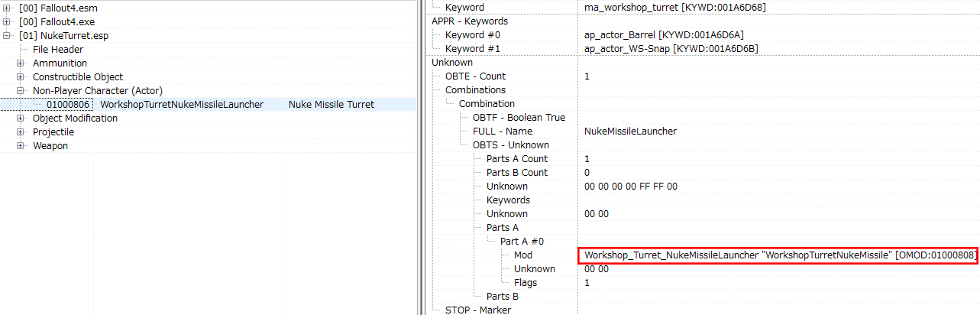
Task: Click the ap_actor_Barrel keyword value
Action: 664,34
